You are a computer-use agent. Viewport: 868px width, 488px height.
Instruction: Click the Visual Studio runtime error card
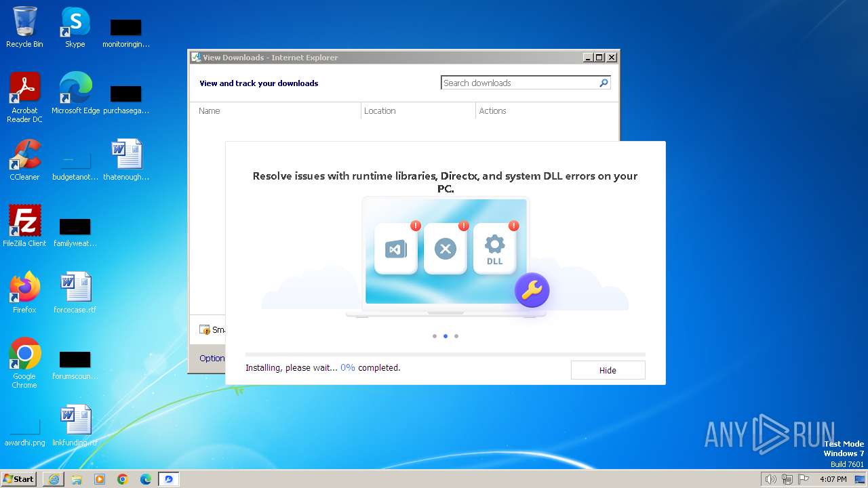coord(396,249)
